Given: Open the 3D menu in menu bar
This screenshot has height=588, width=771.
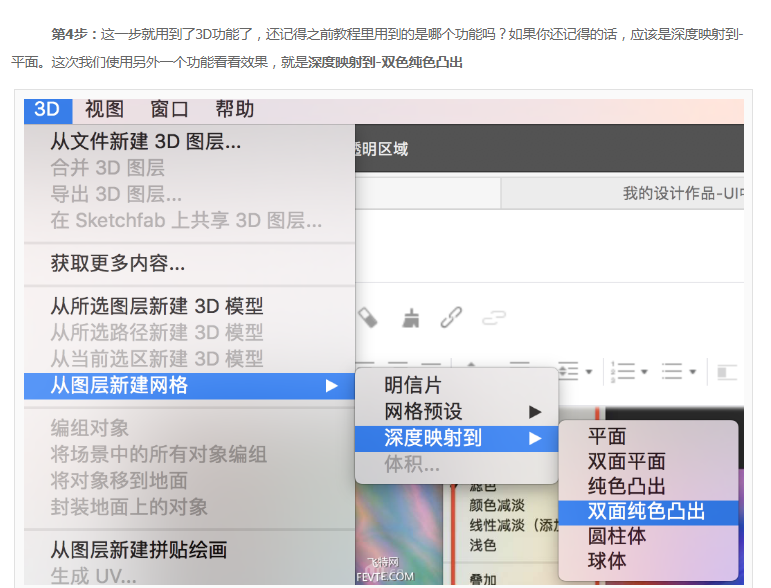Looking at the screenshot, I should [x=47, y=110].
